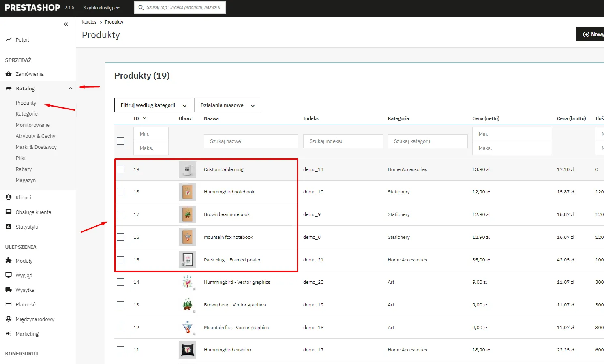
Task: Click the Zamówienia basket icon
Action: point(9,74)
